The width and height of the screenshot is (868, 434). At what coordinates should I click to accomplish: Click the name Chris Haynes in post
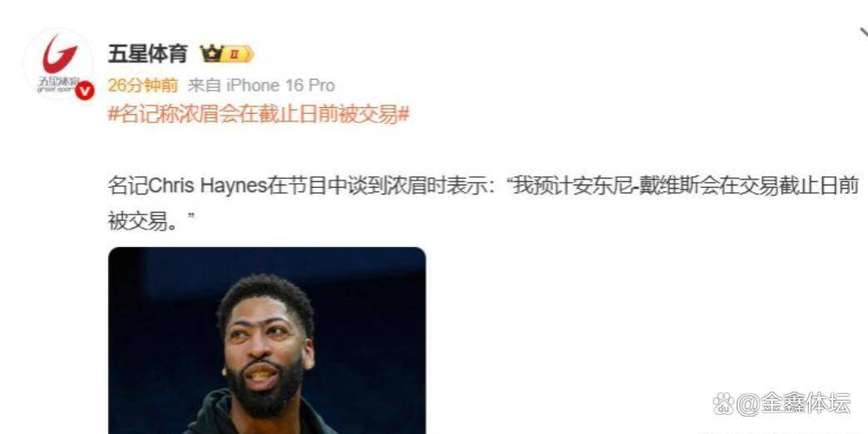pos(209,186)
